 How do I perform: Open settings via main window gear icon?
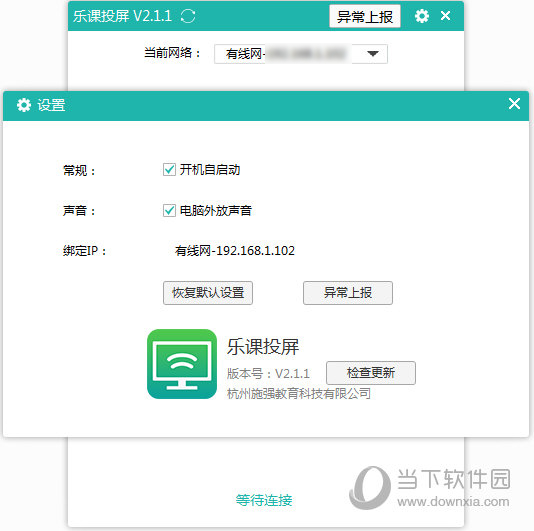pos(422,16)
